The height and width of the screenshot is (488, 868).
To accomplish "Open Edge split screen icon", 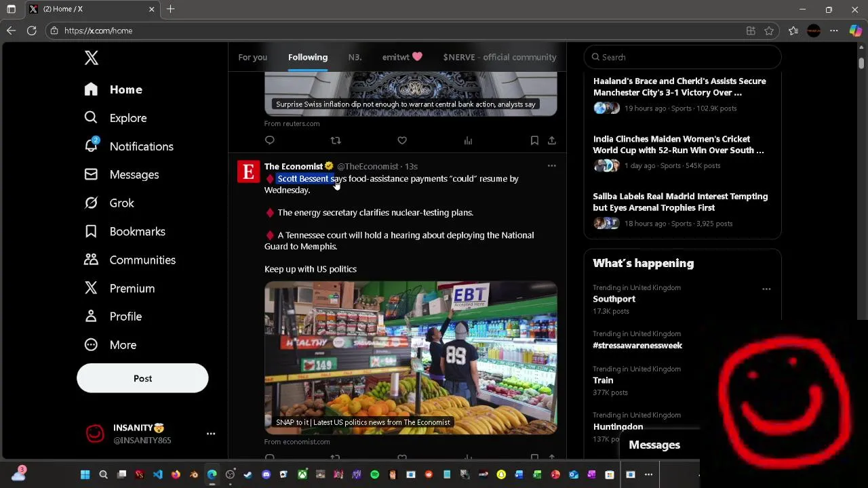I will pos(751,30).
